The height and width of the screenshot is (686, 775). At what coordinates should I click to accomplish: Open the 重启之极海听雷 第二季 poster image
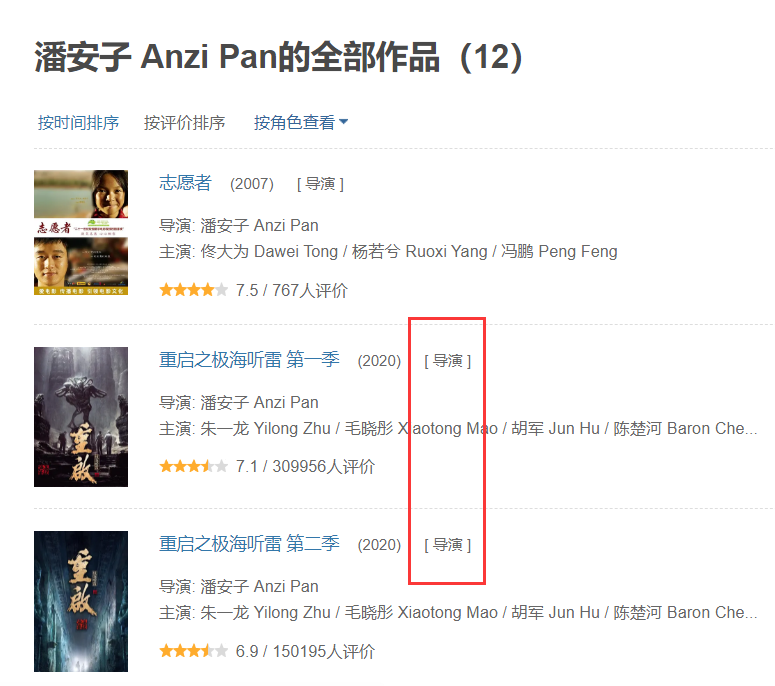tap(81, 601)
